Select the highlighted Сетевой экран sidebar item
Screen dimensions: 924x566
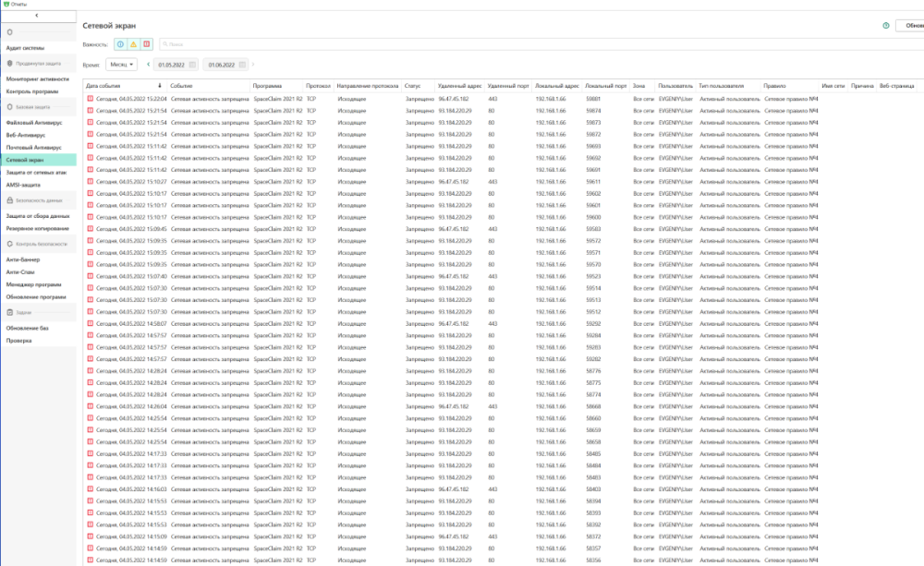point(38,160)
